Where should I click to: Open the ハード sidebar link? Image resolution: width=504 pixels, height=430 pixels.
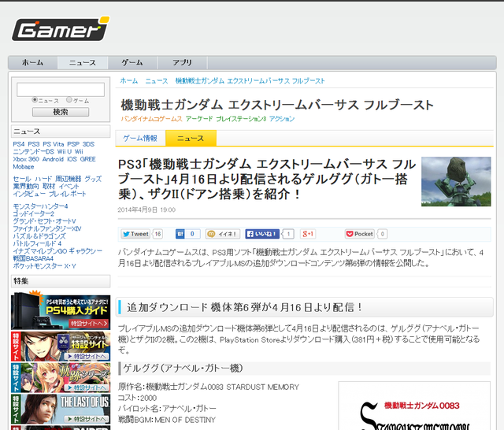(43, 179)
